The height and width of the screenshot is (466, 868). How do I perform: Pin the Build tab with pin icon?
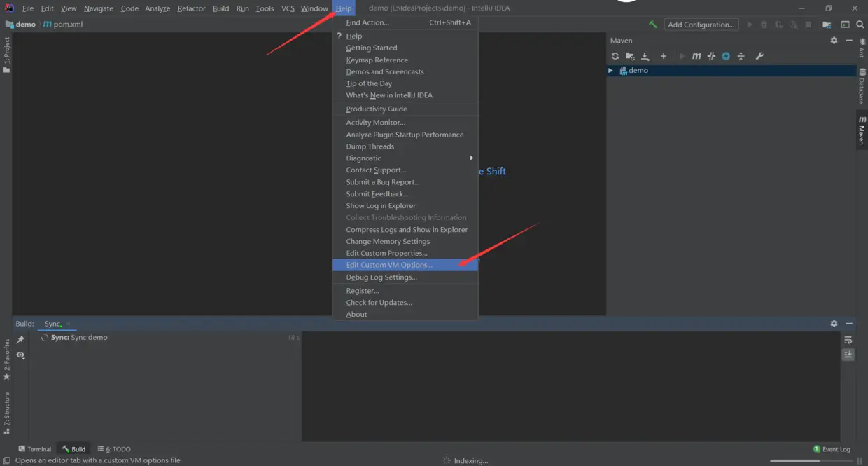click(x=20, y=340)
